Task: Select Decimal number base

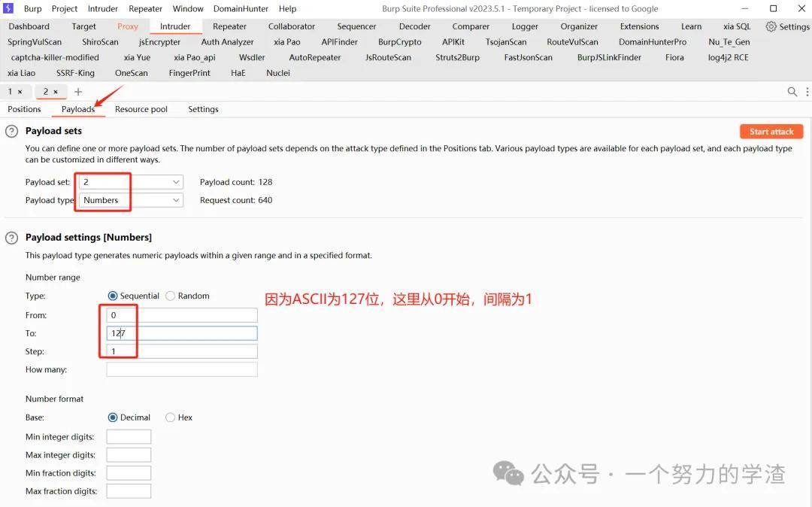Action: (112, 417)
